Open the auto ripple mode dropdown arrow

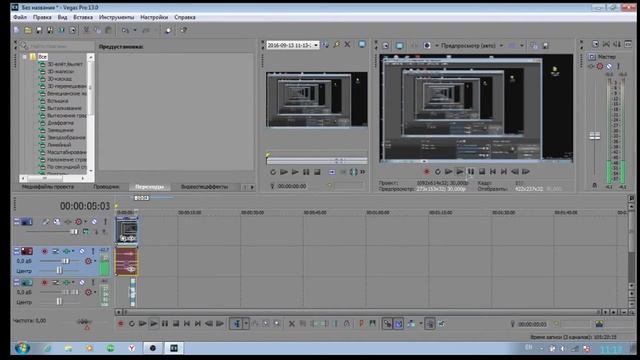pos(421,324)
